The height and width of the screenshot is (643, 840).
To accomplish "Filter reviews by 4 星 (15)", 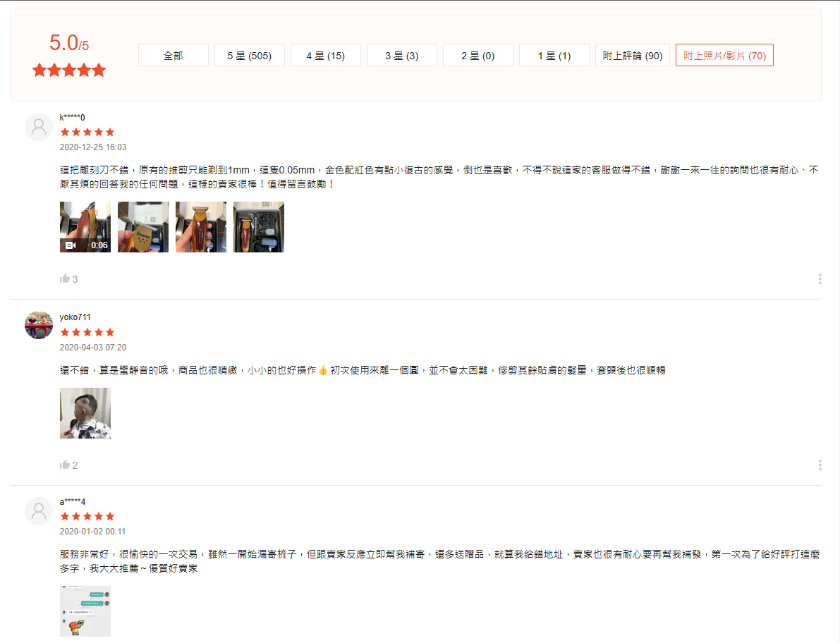I will tap(326, 56).
